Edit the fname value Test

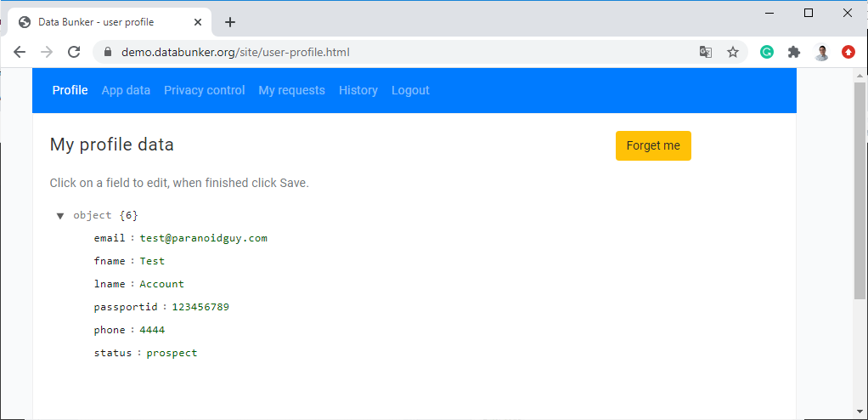[152, 261]
